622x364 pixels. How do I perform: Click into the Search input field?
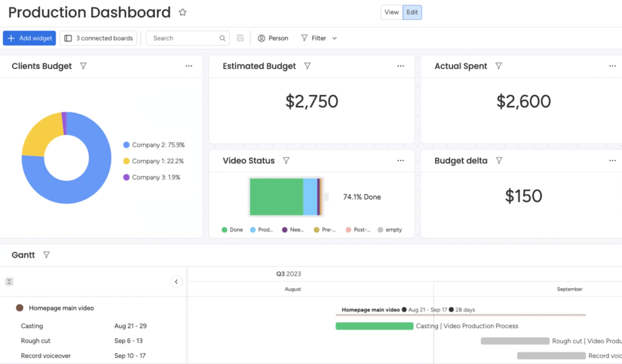[x=184, y=38]
